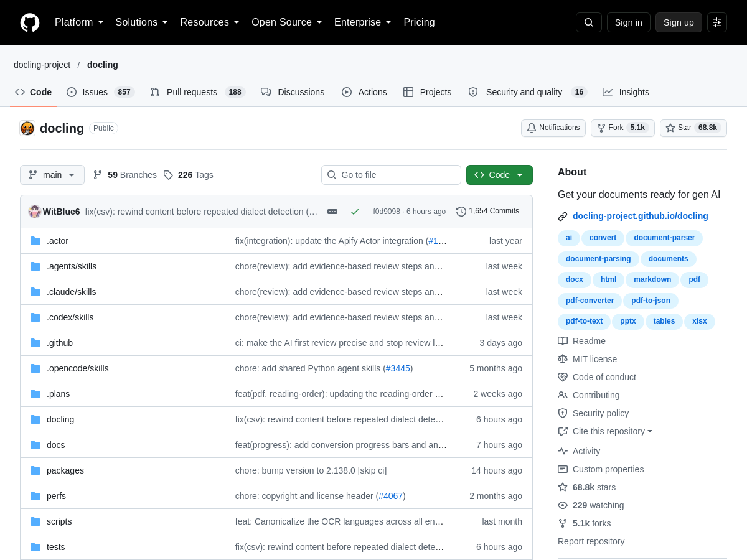This screenshot has width=747, height=560.
Task: Expand the Resources menu
Action: pyautogui.click(x=210, y=22)
